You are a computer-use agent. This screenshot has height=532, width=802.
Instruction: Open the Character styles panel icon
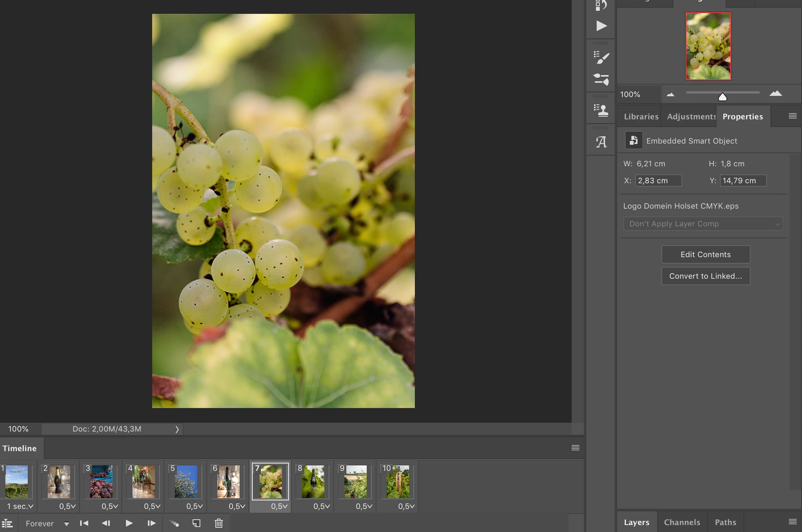tap(601, 142)
